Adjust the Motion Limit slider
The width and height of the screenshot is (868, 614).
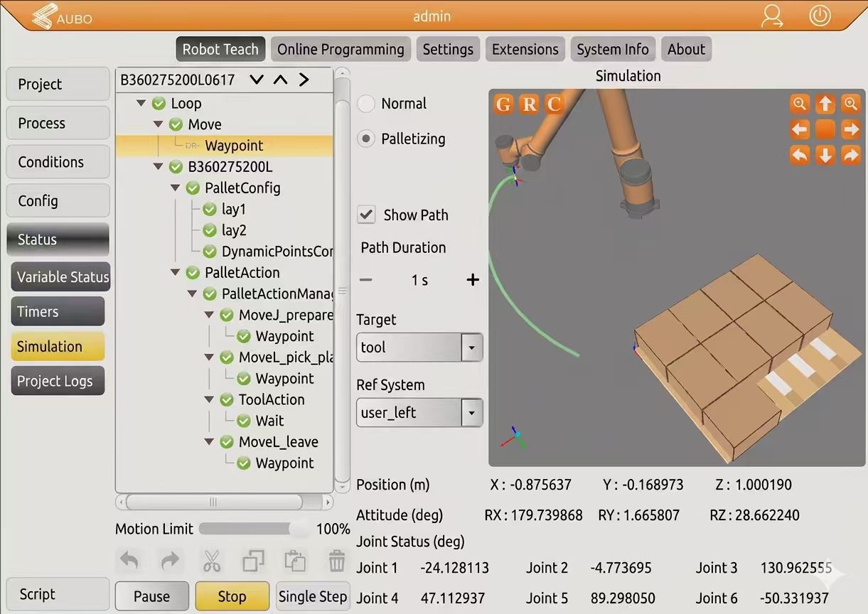pyautogui.click(x=255, y=529)
